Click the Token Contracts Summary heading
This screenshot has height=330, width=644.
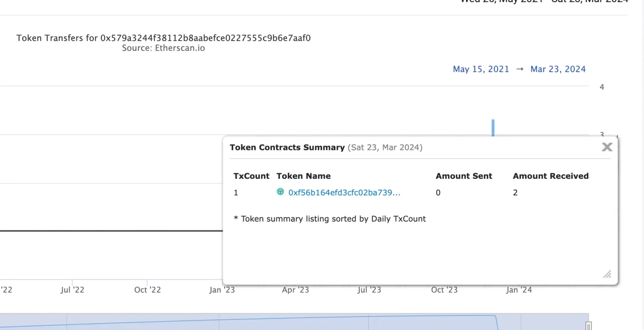[287, 147]
